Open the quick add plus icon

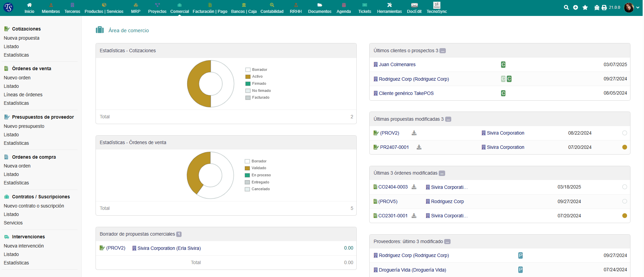[576, 7]
